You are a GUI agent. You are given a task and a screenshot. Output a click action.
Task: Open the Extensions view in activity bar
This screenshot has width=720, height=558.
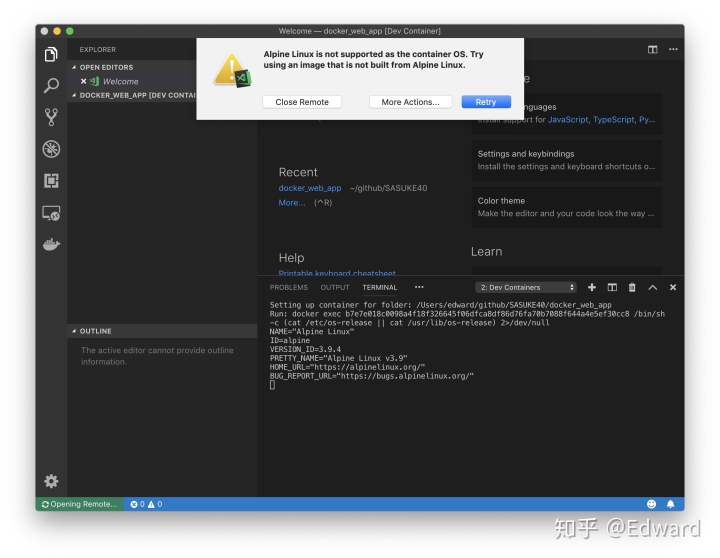51,180
